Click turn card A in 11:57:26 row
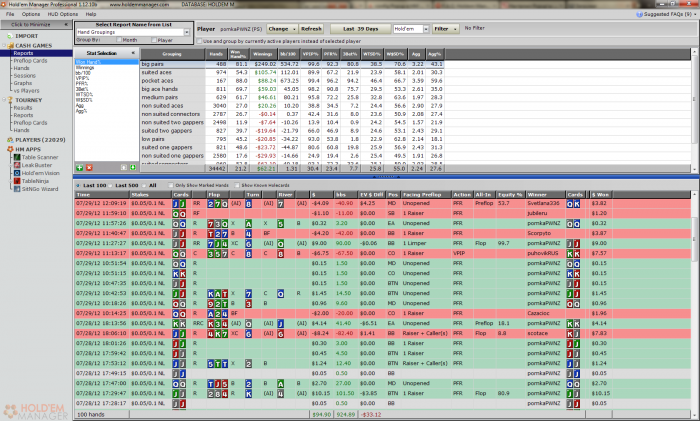 pos(249,224)
